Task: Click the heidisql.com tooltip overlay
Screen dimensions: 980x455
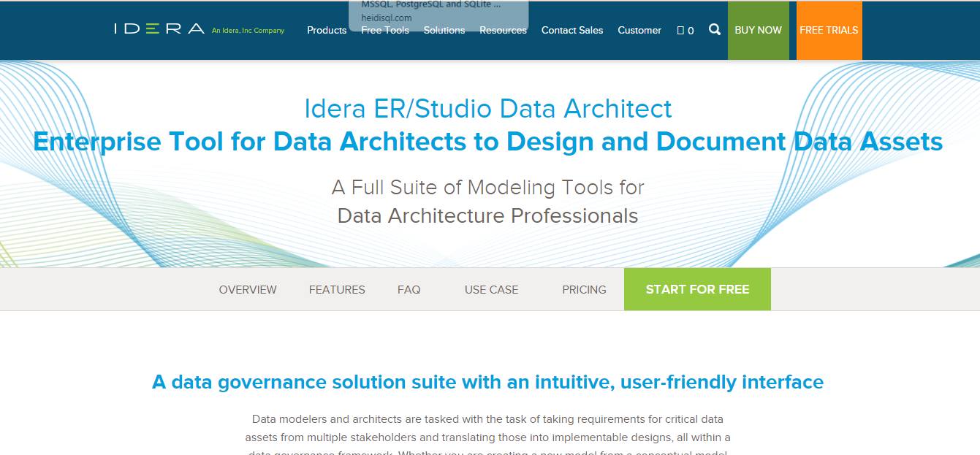Action: coord(438,15)
